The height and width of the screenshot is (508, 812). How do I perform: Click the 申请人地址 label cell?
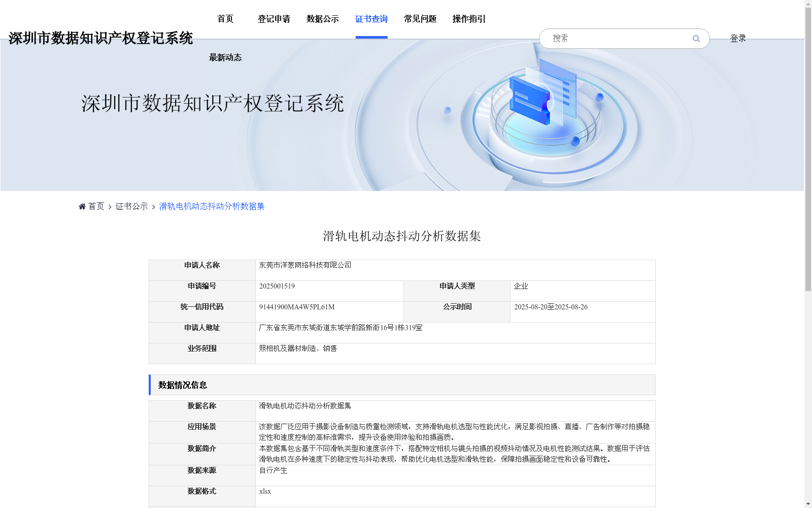coord(202,333)
